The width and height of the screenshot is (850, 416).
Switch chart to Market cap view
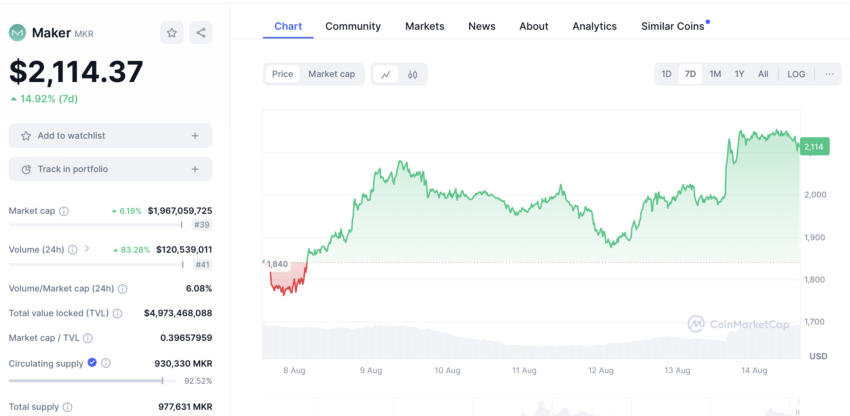pyautogui.click(x=332, y=74)
